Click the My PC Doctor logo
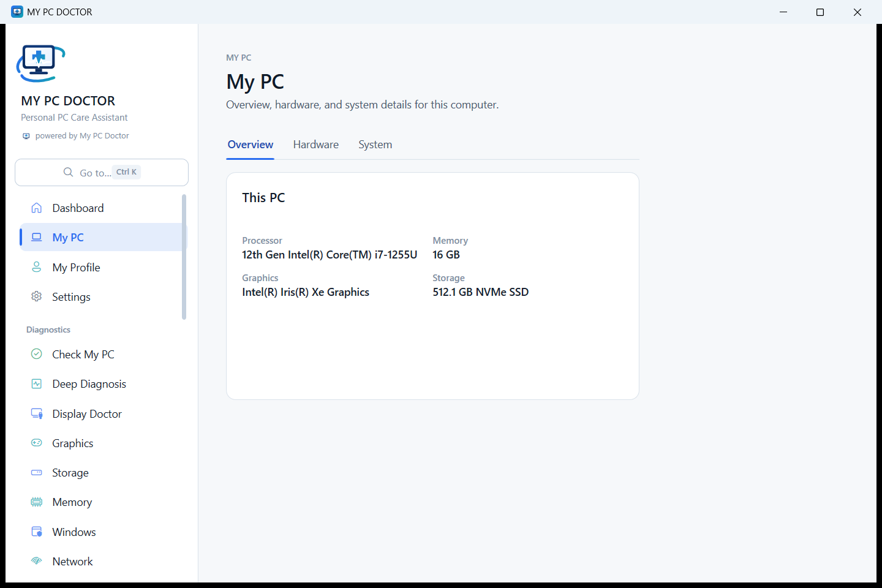 (x=40, y=63)
